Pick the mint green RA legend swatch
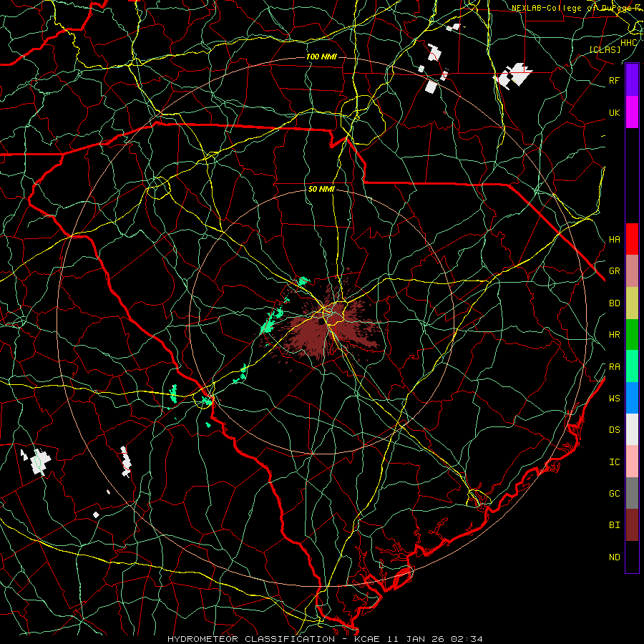 (x=632, y=366)
